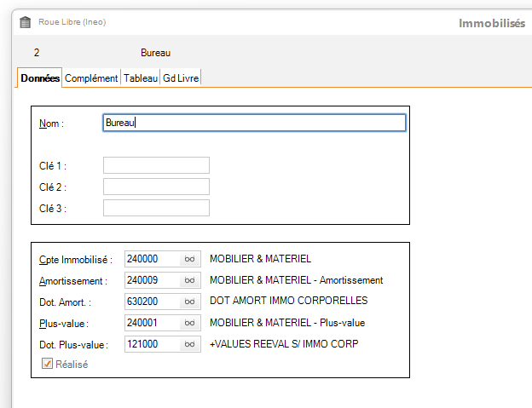Open lookup for Dot. Amort. account 630200
532x408 pixels.
190,302
